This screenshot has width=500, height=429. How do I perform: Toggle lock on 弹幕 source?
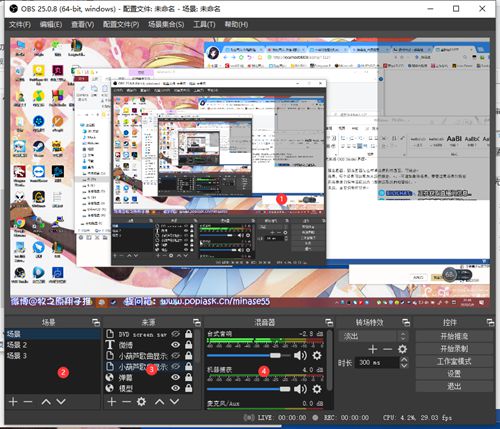(189, 377)
